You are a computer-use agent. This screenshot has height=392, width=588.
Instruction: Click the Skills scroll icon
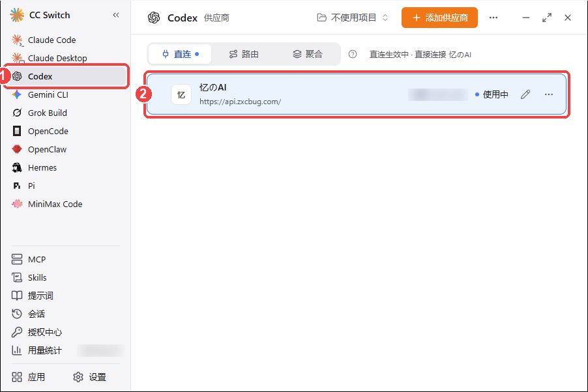click(x=17, y=277)
